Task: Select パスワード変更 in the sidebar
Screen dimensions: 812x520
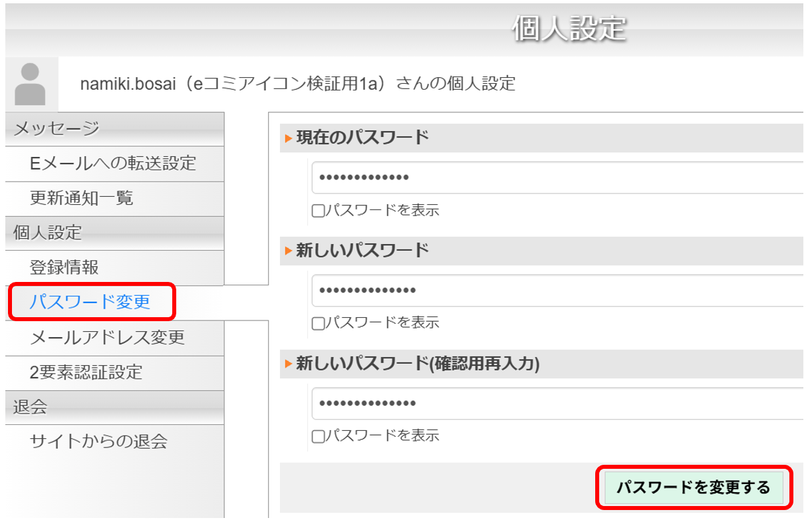Action: pos(90,303)
